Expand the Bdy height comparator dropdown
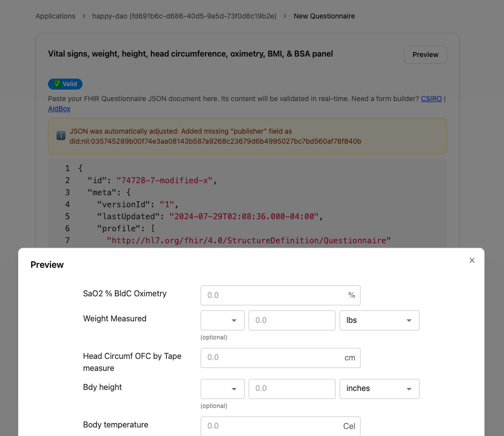The height and width of the screenshot is (436, 504). pos(222,388)
